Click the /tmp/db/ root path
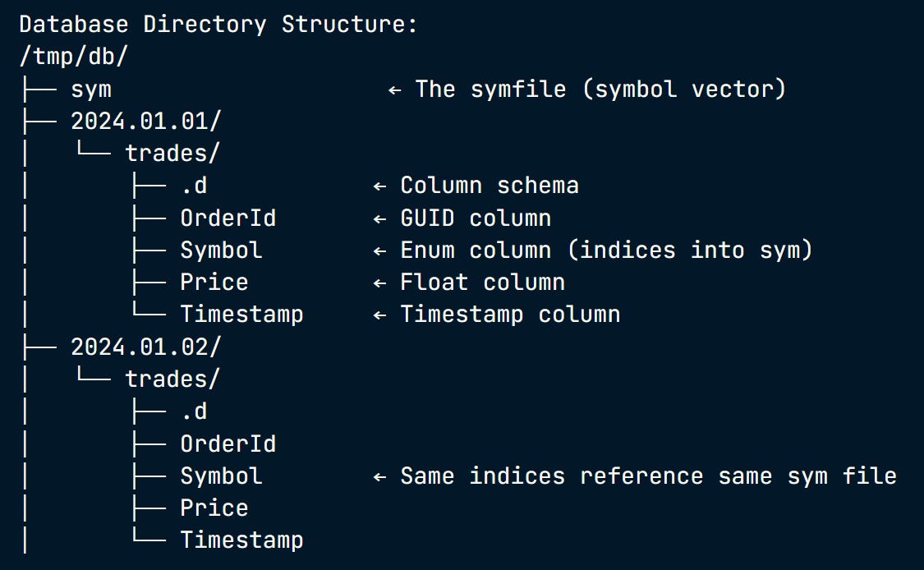This screenshot has width=924, height=570. [74, 57]
